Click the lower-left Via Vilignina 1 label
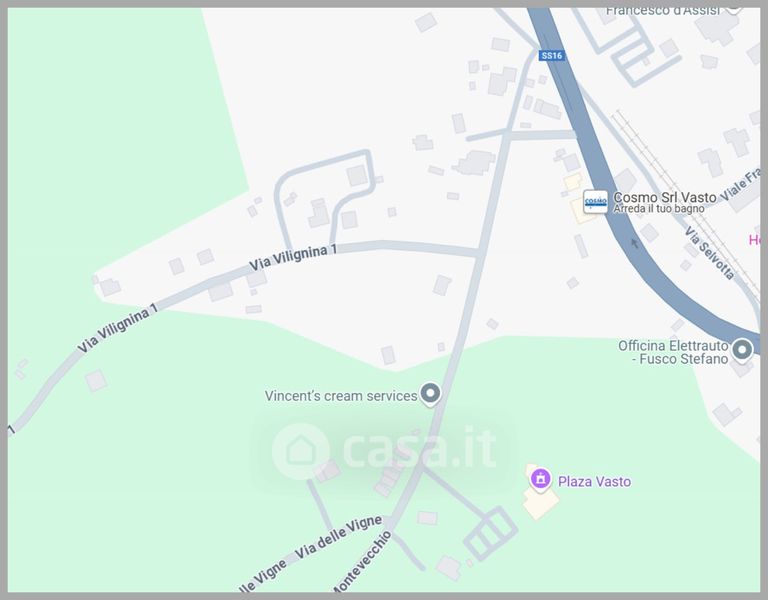 (x=118, y=328)
